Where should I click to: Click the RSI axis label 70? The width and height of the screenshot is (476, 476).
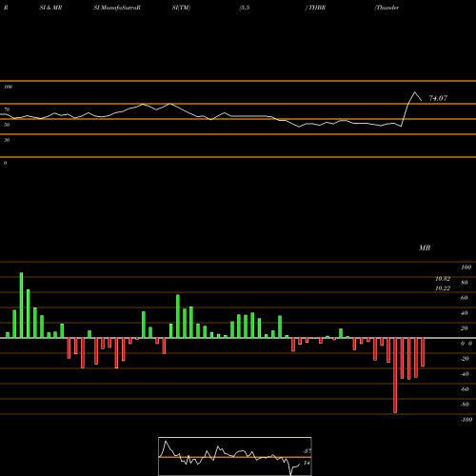[x=7, y=109]
